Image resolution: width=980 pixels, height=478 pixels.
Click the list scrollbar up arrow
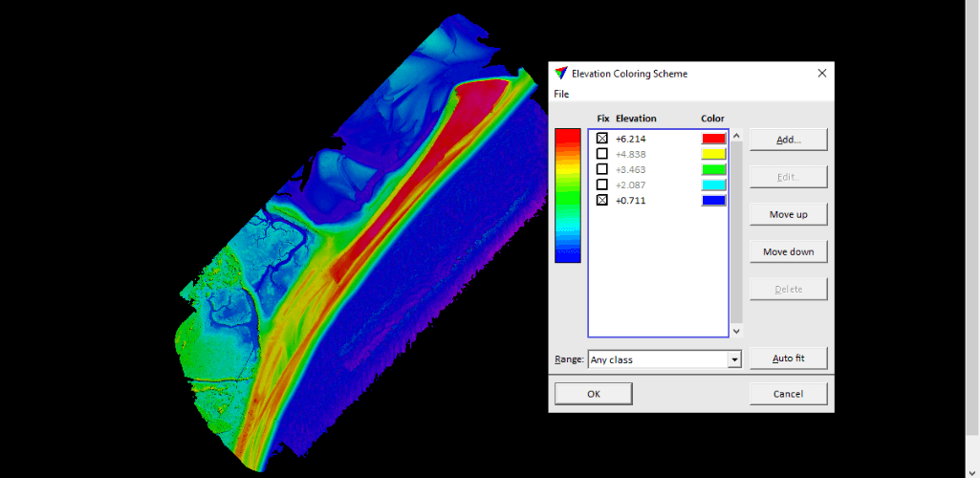pyautogui.click(x=737, y=136)
